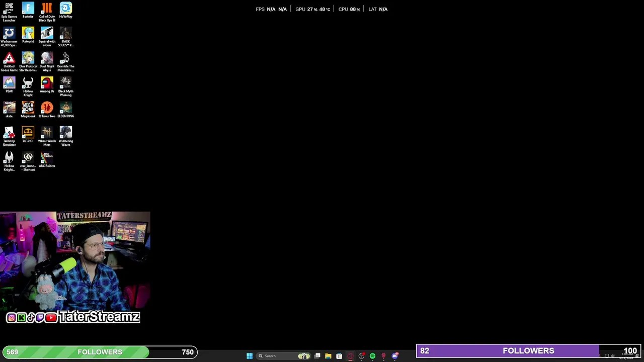Click the Megabonk game shortcut
Screen dimensions: 644x362
[x=28, y=110]
